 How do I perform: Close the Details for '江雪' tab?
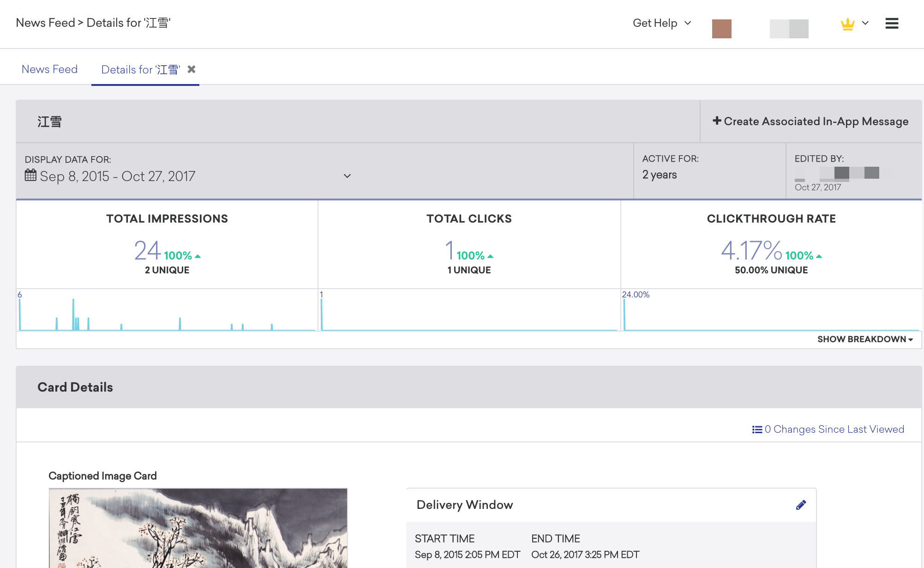click(x=192, y=69)
